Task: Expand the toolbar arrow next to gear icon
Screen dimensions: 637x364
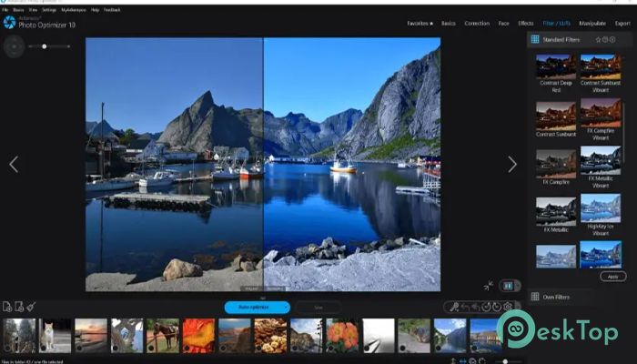Action: tap(518, 308)
